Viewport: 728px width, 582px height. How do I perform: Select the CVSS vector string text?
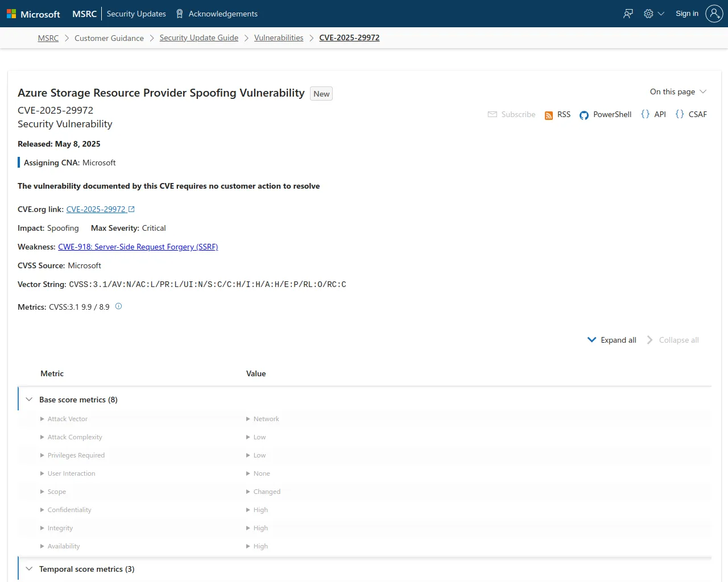(x=208, y=284)
